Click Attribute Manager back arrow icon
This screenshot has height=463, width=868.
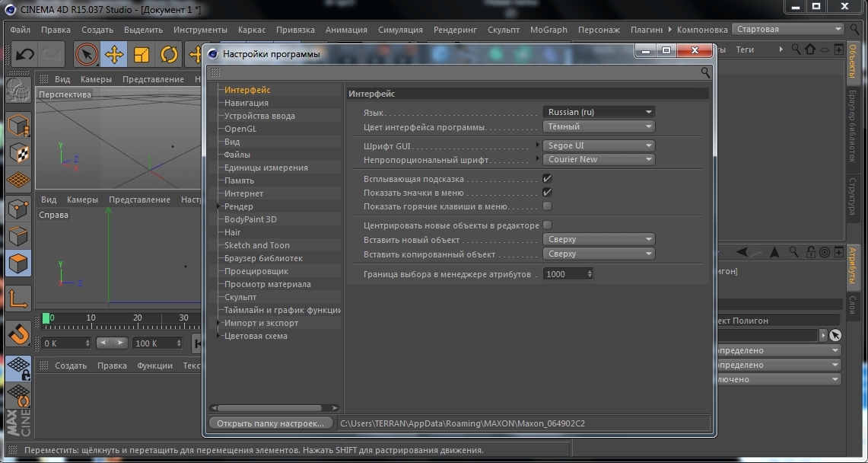(x=742, y=253)
